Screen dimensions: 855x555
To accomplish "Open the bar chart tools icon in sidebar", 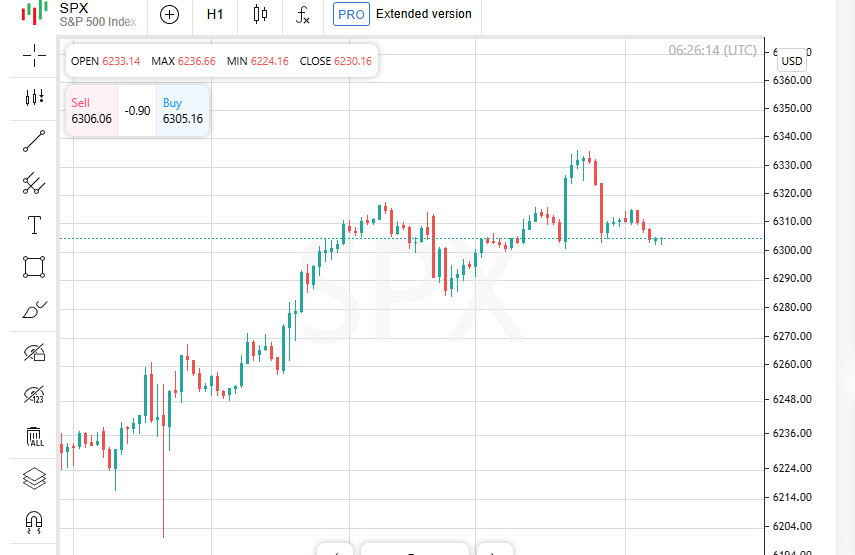I will [x=34, y=97].
